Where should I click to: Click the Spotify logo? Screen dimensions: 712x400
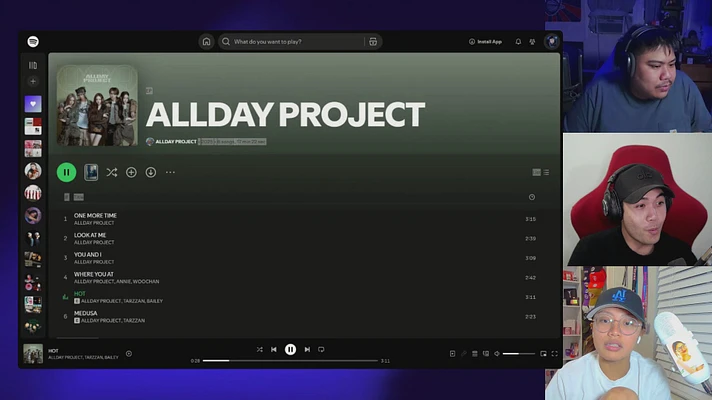coord(33,41)
